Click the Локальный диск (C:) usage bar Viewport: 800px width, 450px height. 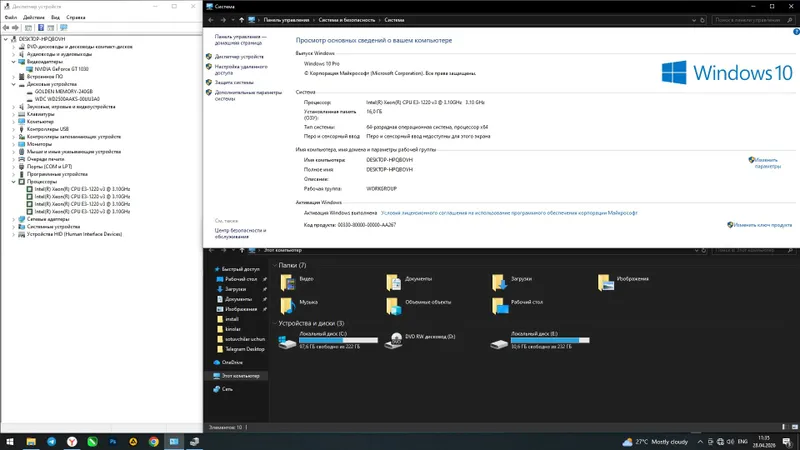click(338, 340)
